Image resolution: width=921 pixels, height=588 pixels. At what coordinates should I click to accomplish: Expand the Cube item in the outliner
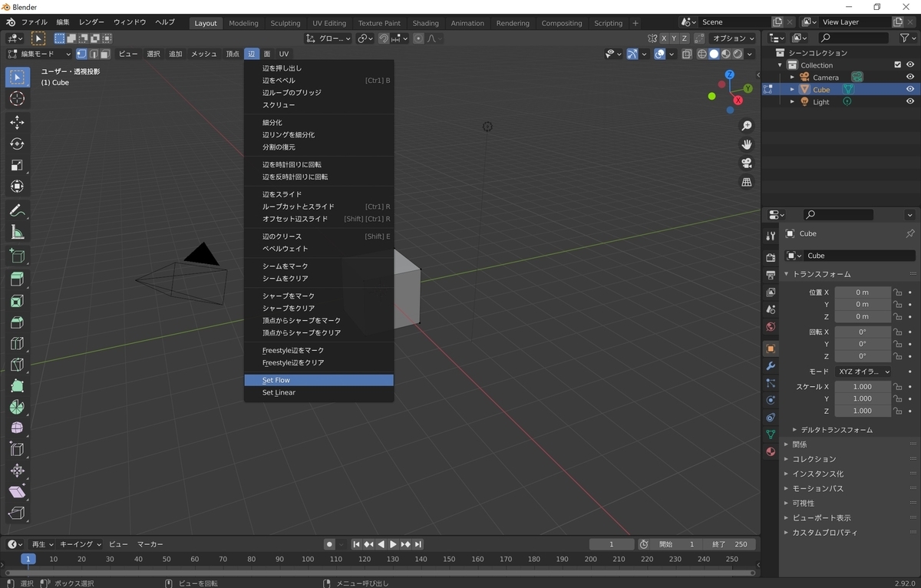[791, 88]
